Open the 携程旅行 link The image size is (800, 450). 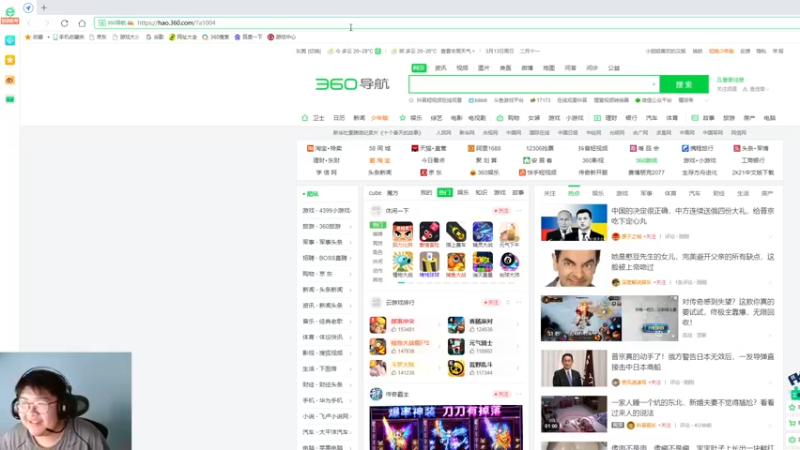[x=698, y=148]
